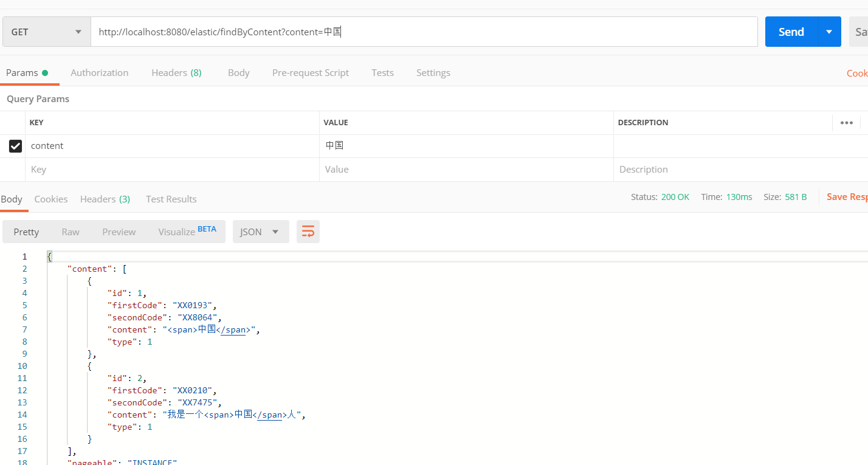Switch to the Params tab
Viewport: 868px width, 465px height.
[27, 72]
